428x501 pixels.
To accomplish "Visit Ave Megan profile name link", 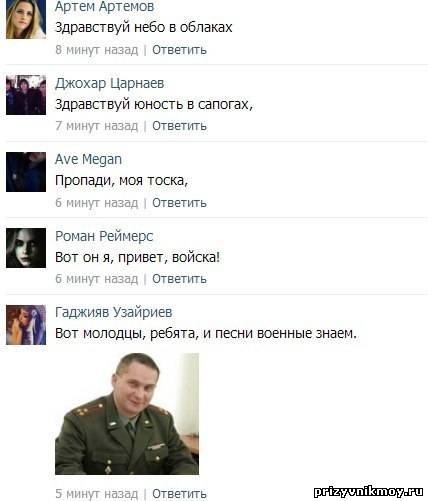I will (88, 159).
